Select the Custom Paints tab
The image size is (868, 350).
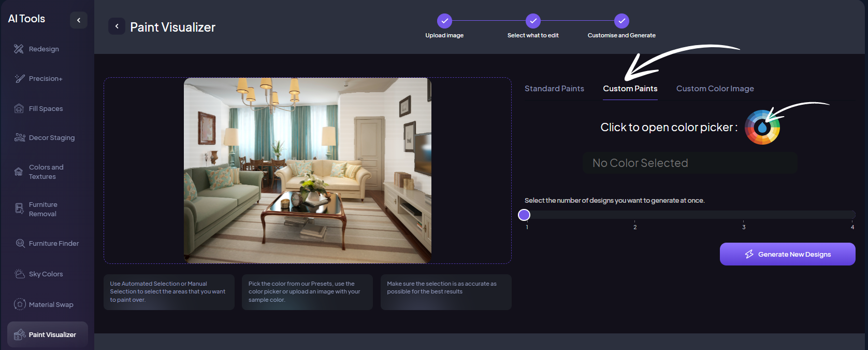tap(630, 89)
